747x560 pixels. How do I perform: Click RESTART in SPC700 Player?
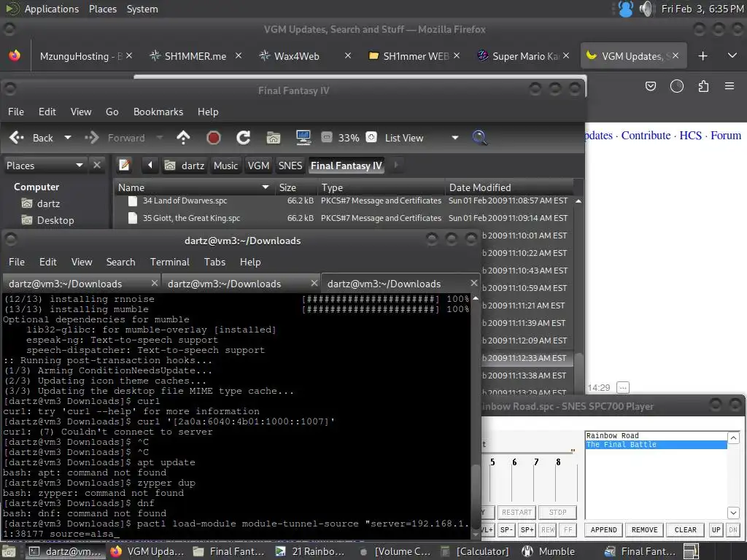click(x=516, y=513)
